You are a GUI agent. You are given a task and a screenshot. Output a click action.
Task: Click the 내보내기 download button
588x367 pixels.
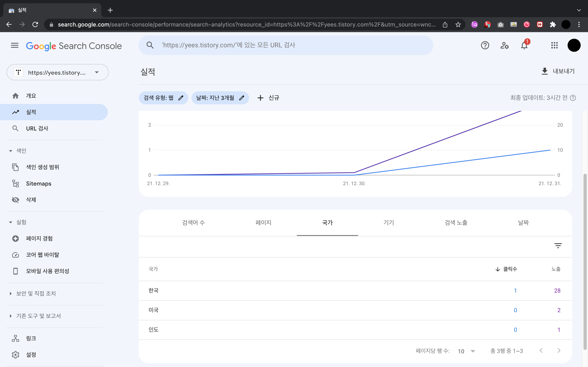558,71
